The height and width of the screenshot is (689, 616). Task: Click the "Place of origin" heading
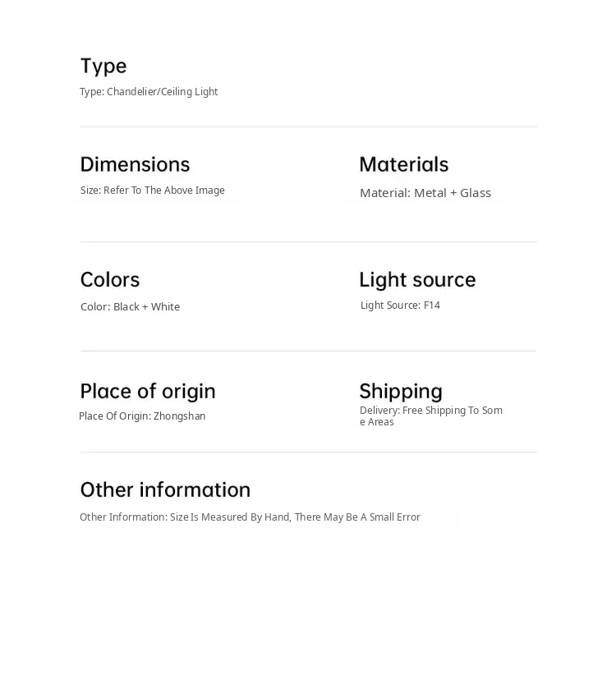tap(148, 391)
